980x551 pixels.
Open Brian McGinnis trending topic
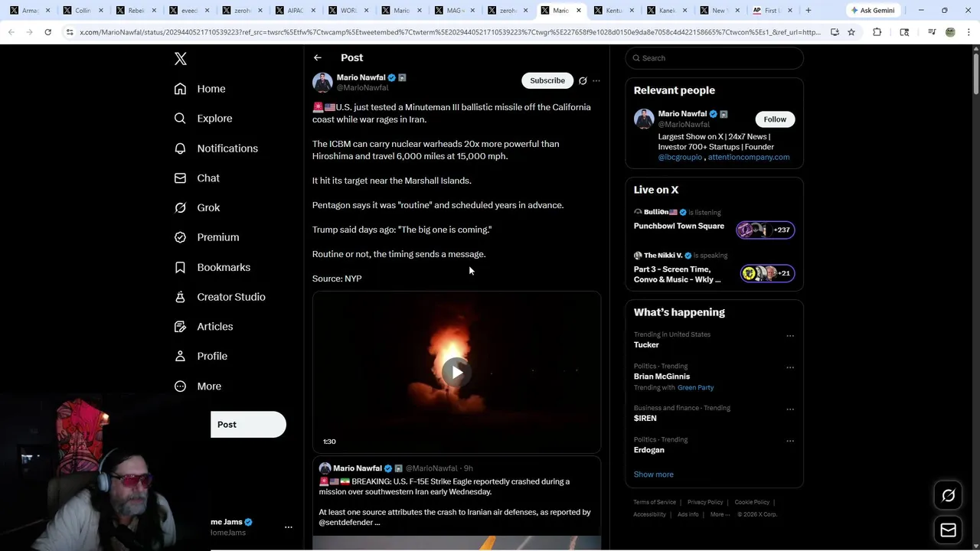tap(661, 377)
